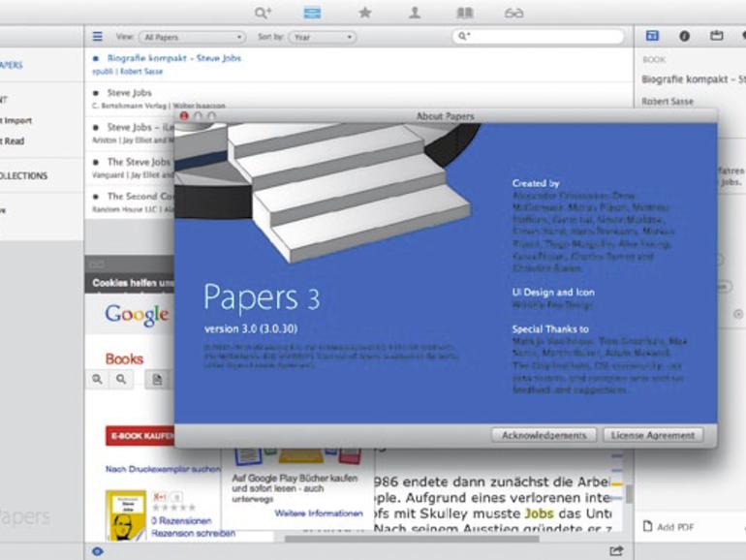The width and height of the screenshot is (746, 560).
Task: Click the License Agreement button
Action: click(653, 435)
